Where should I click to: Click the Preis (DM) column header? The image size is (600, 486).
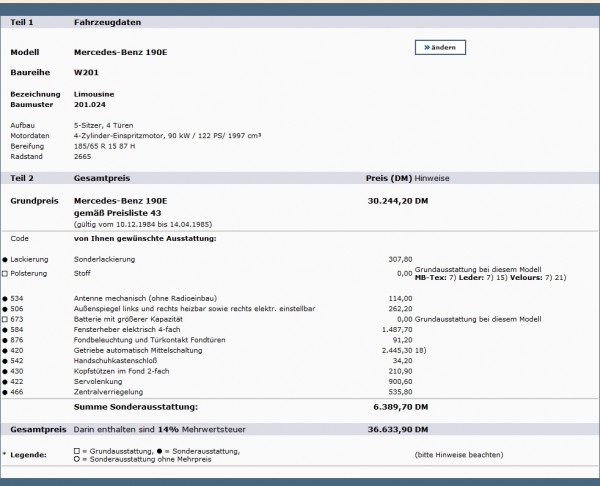pyautogui.click(x=389, y=178)
